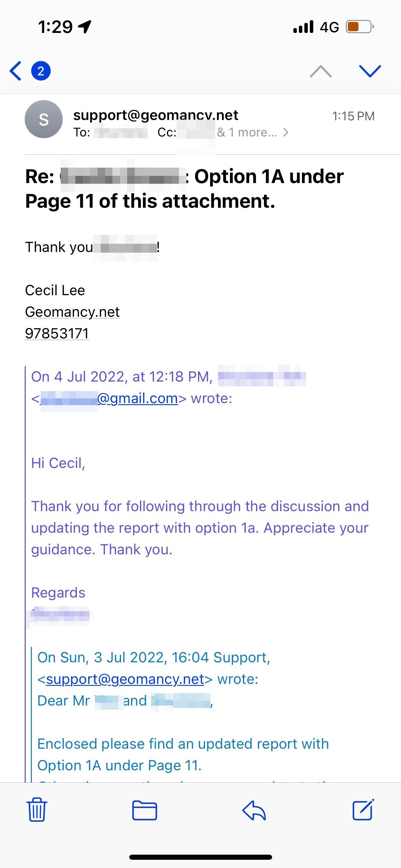Tap the back arrow to the mailbox
Viewport: 401px width, 868px height.
[x=16, y=71]
